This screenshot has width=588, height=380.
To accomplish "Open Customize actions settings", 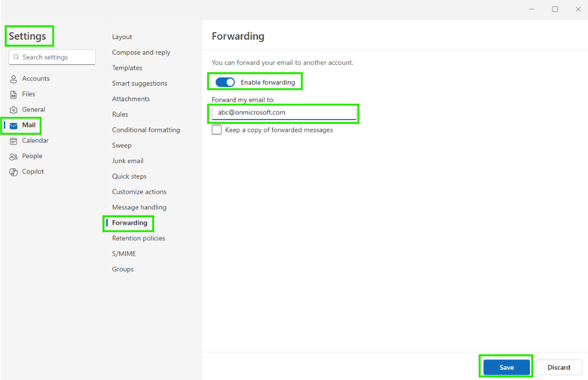I will (139, 192).
